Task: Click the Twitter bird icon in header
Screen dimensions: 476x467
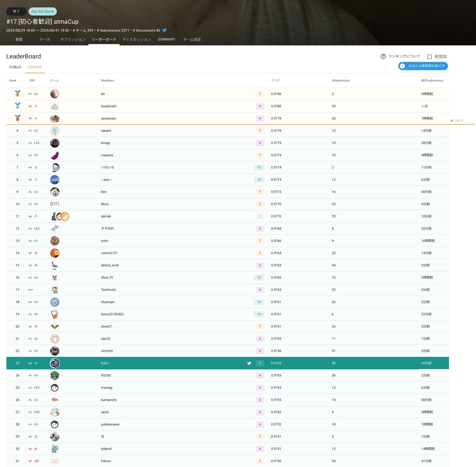Action: click(164, 30)
